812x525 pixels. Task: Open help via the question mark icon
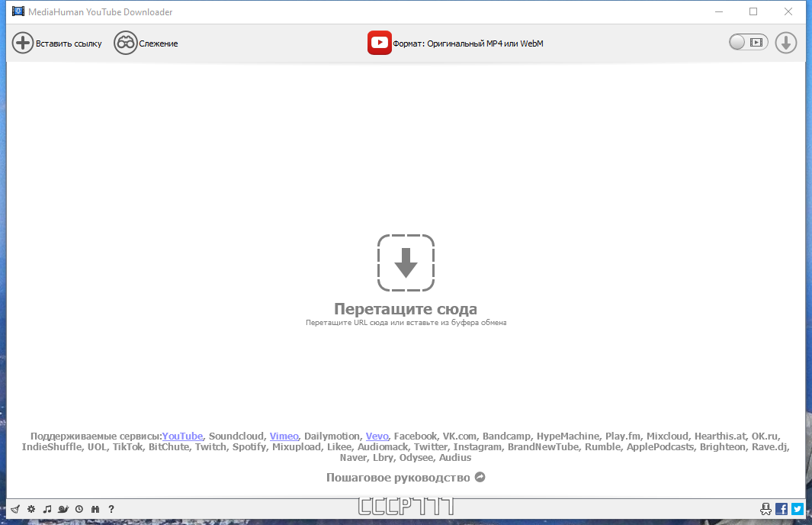(x=111, y=509)
